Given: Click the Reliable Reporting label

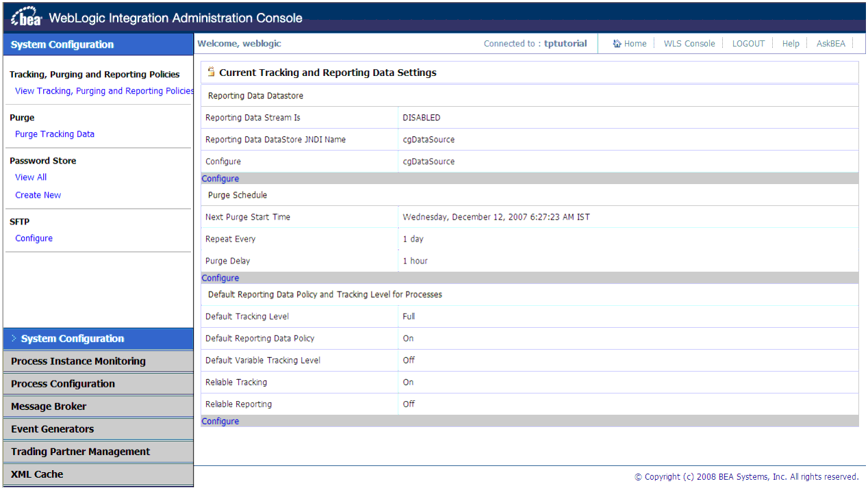Looking at the screenshot, I should (x=238, y=404).
